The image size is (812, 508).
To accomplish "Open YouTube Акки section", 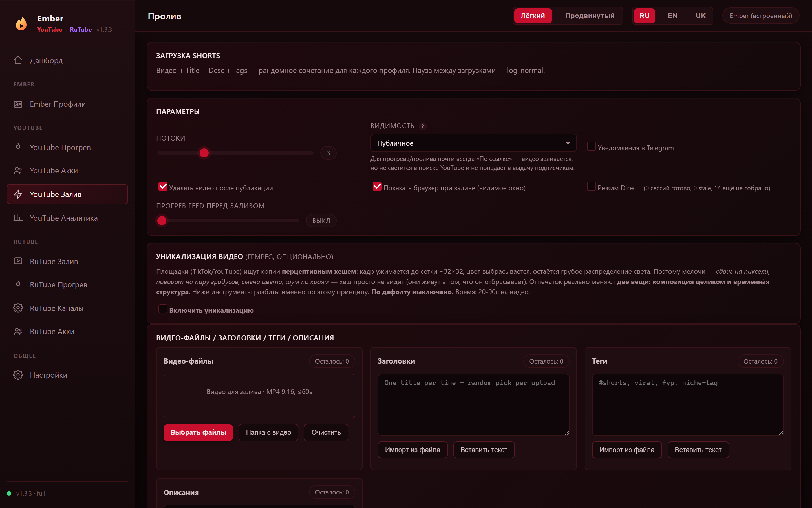I will point(67,171).
